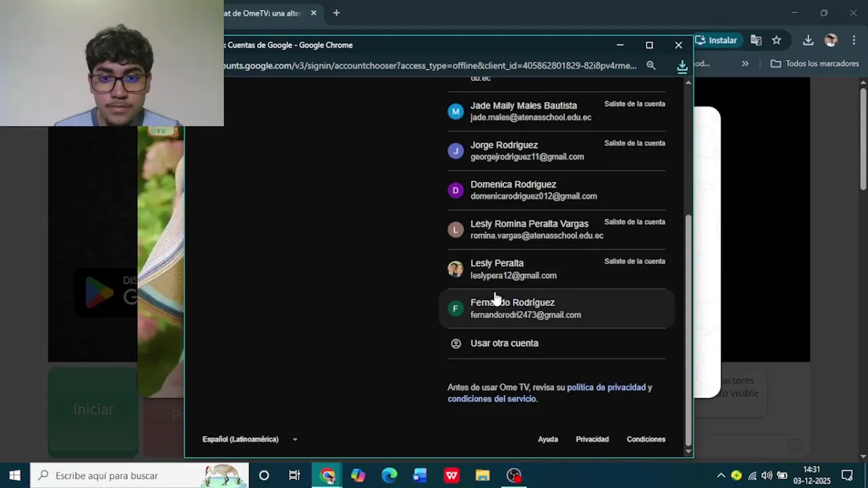Image resolution: width=868 pixels, height=488 pixels.
Task: Open the Windows Start menu
Action: (15, 475)
